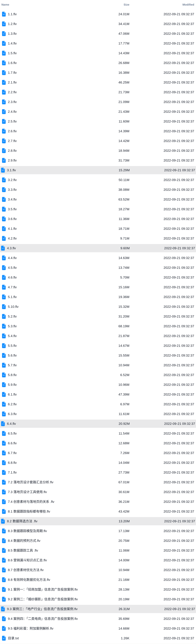Click the 68.19M size of 5.3.flv
196x644 pixels.
[124, 326]
